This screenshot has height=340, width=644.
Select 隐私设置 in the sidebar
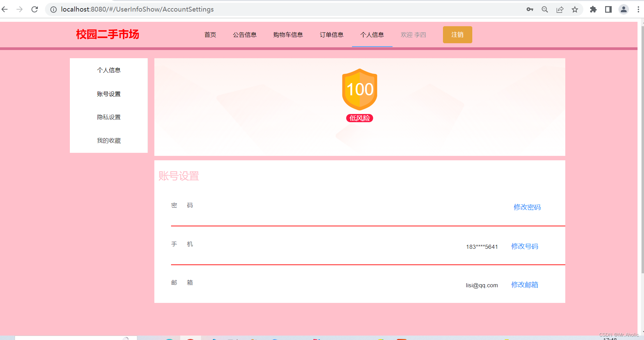coord(108,117)
